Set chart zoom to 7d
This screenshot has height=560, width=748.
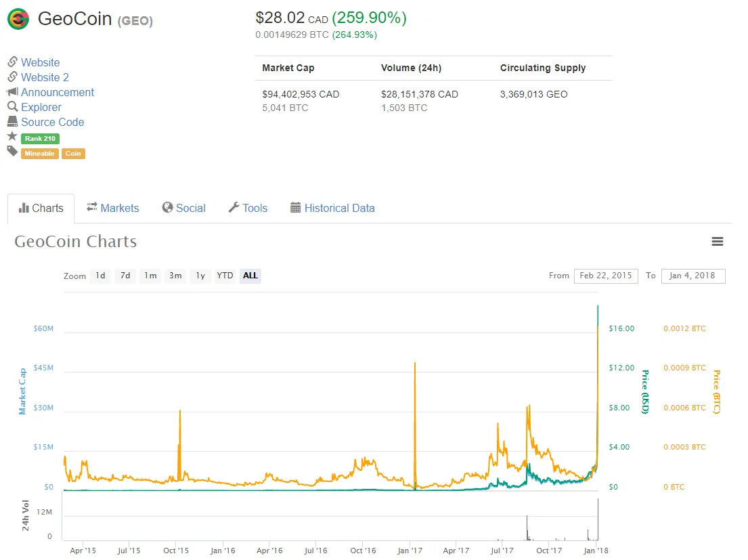click(125, 276)
